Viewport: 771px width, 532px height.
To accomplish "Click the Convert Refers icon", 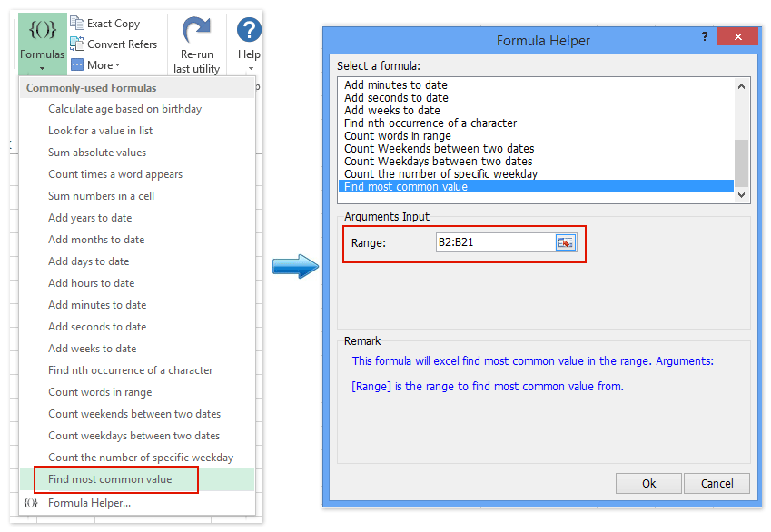I will pyautogui.click(x=77, y=44).
